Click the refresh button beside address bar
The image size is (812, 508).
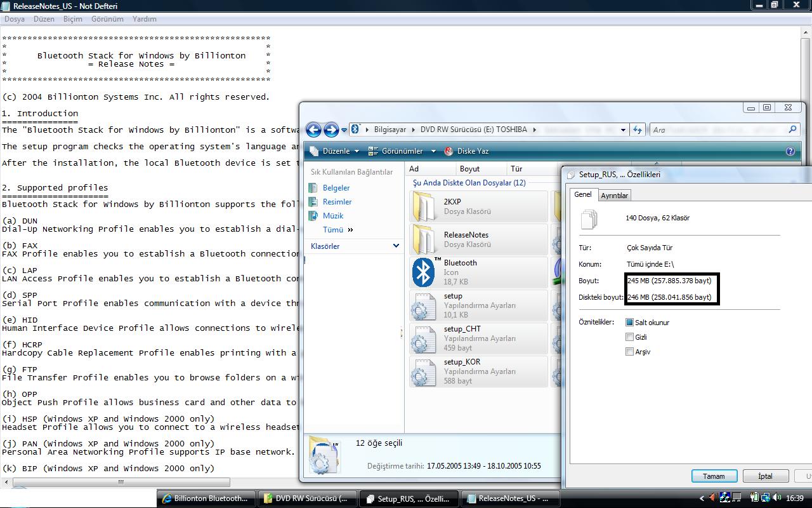[638, 130]
